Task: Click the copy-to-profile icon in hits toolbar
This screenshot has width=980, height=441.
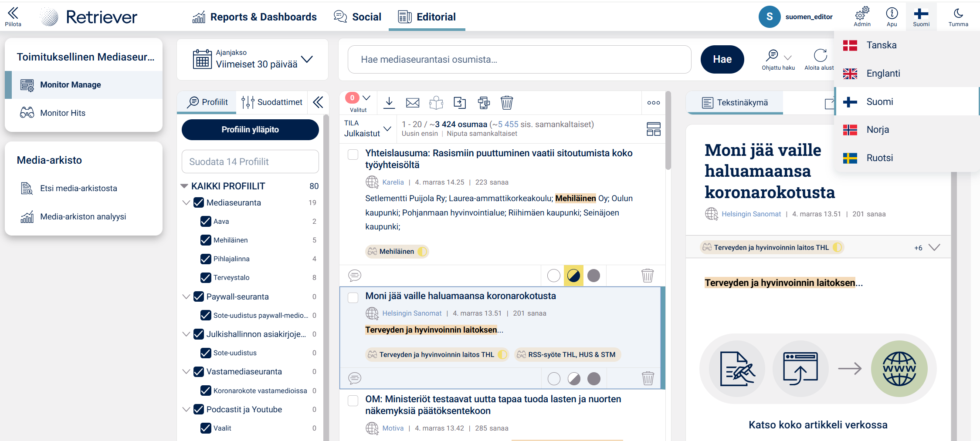Action: coord(483,103)
